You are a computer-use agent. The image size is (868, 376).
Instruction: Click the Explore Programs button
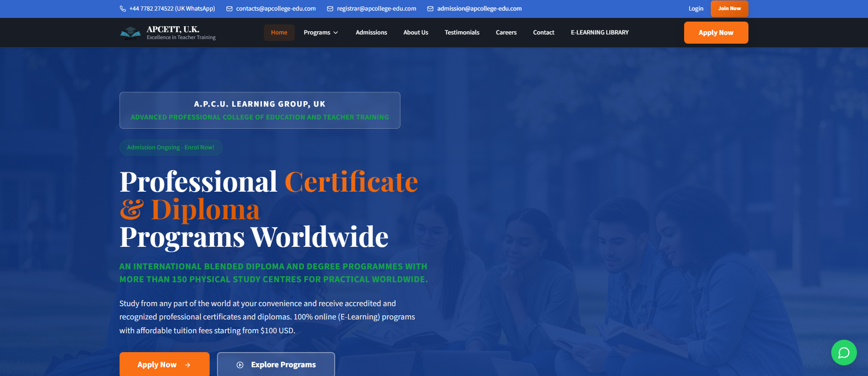[276, 365]
